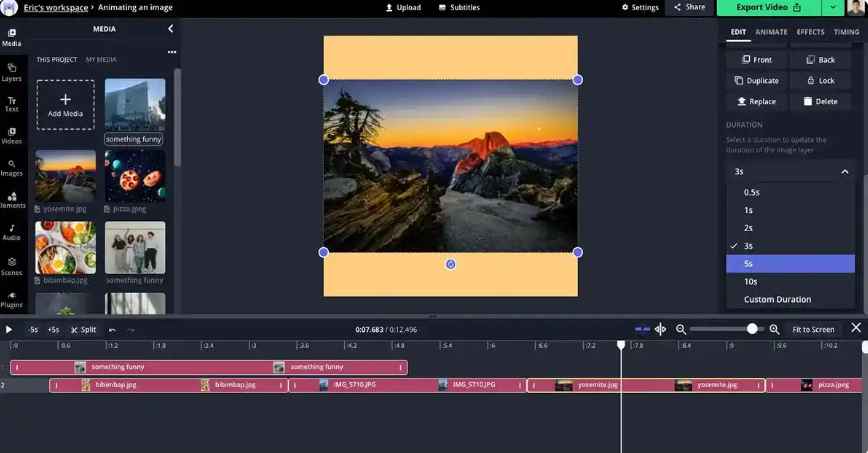Click the undo arrow in timeline toolbar

click(x=112, y=329)
